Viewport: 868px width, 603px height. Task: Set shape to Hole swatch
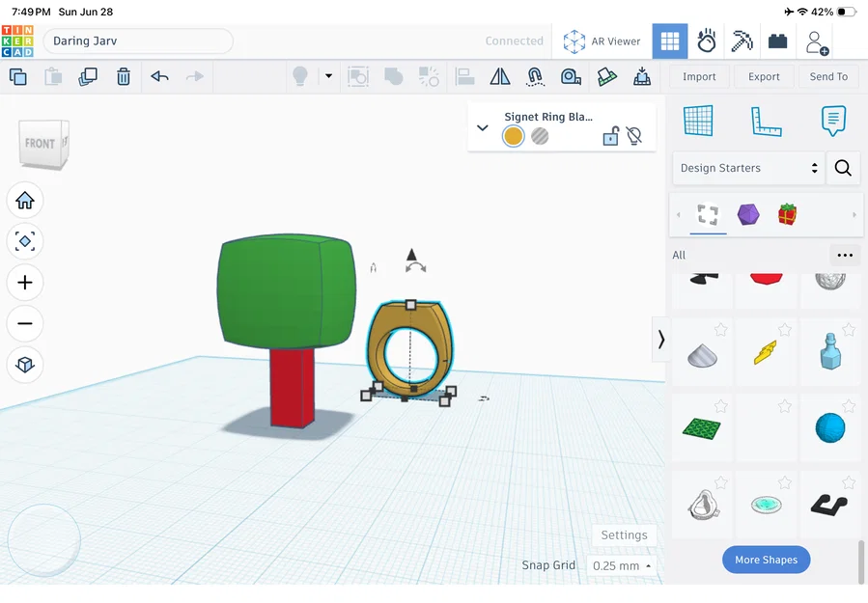click(x=540, y=136)
